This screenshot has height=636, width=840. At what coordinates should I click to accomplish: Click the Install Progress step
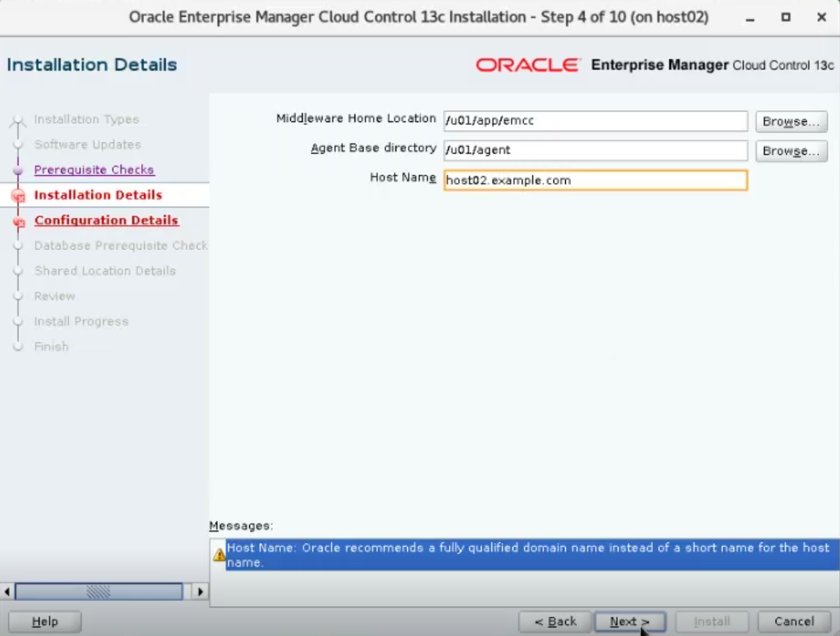[81, 321]
